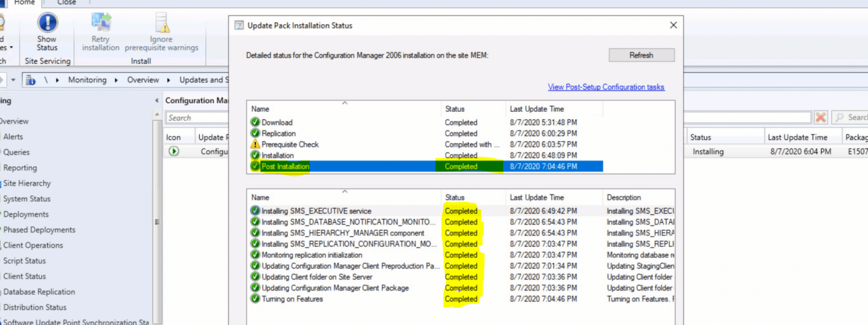Screen dimensions: 868x325
Task: Click the green check icon beside Download
Action: click(255, 122)
